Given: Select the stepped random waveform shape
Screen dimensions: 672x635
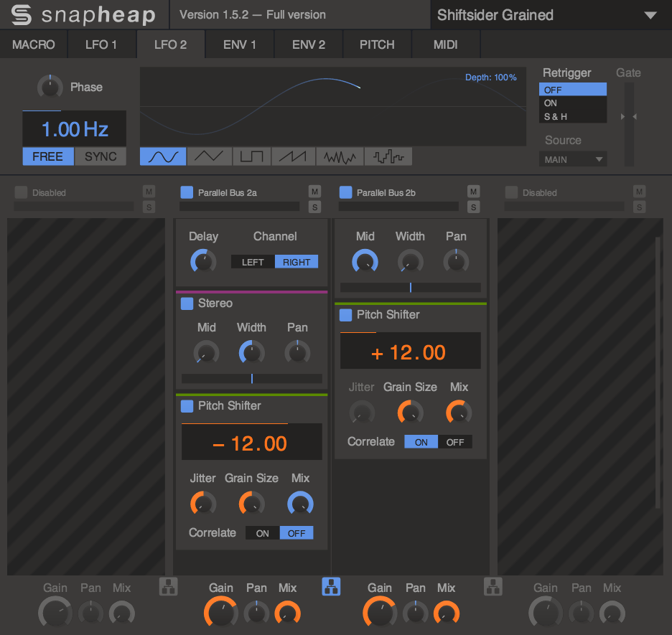Looking at the screenshot, I should coord(388,156).
